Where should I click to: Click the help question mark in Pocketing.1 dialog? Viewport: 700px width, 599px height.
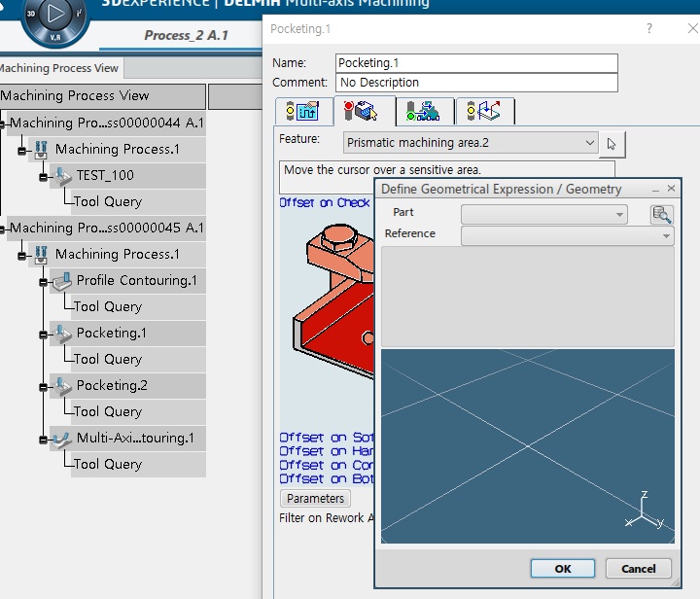[649, 28]
